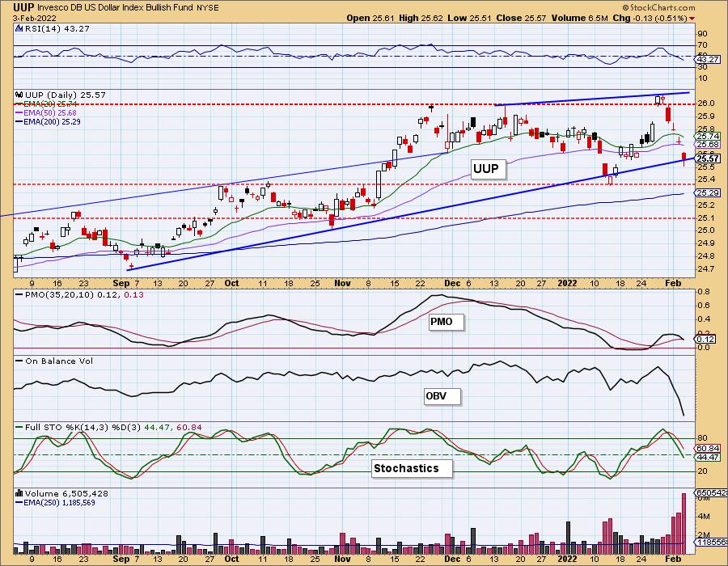This screenshot has width=728, height=566.
Task: Click the candlestick icon beside 'UUP (Daily)'
Action: coord(19,95)
